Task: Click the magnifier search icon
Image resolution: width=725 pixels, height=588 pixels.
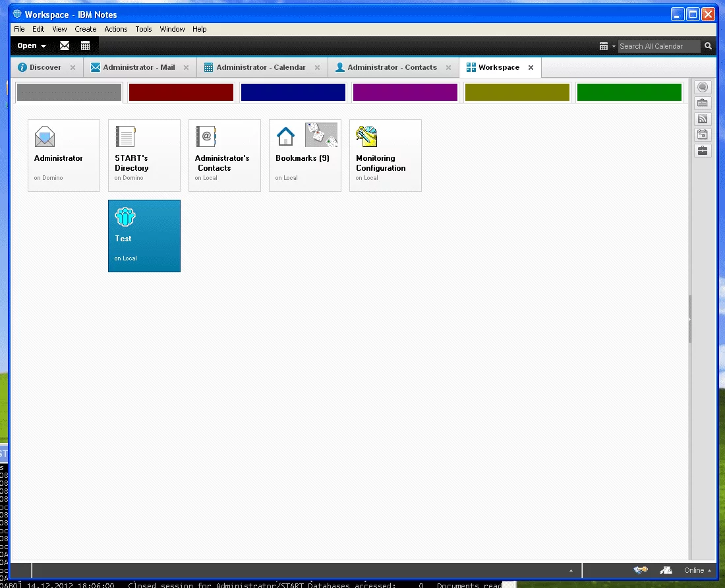Action: 709,46
